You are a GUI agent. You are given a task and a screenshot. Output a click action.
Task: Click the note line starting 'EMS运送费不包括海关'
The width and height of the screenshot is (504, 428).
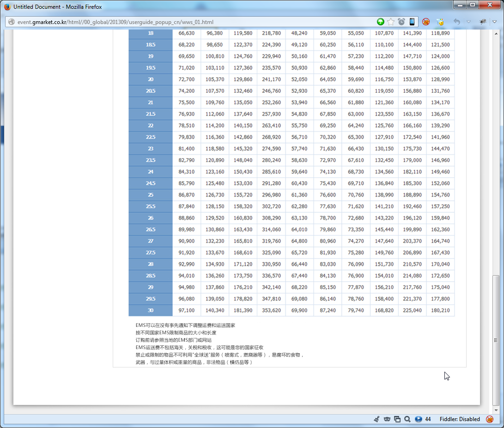tap(200, 347)
